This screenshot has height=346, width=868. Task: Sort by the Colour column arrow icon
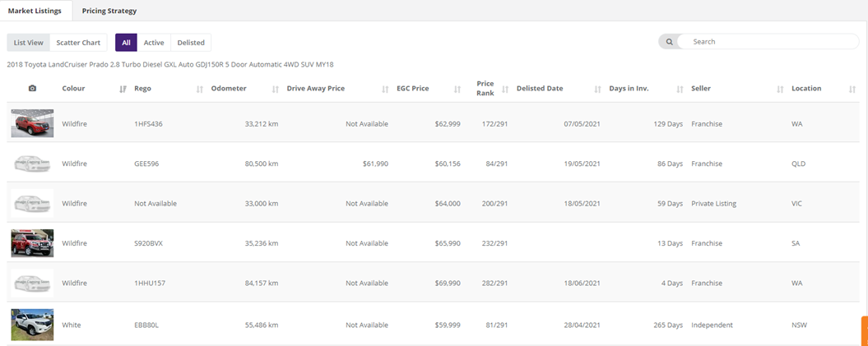(x=123, y=89)
